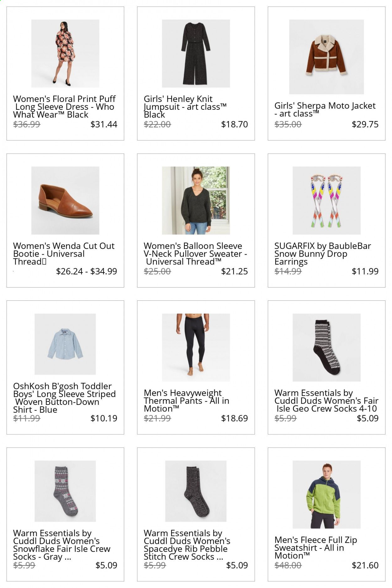Open the Women's Floral Print Puff dress title
392x588 pixels.
pyautogui.click(x=65, y=107)
